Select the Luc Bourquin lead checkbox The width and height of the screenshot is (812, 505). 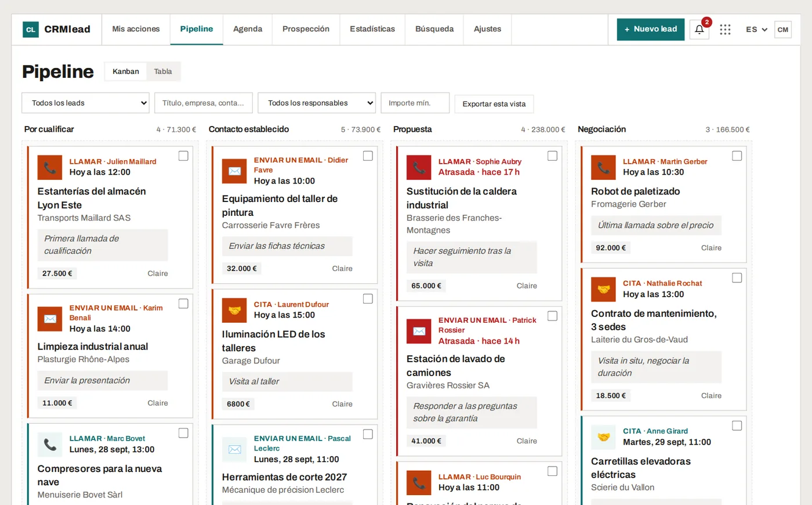pyautogui.click(x=552, y=471)
